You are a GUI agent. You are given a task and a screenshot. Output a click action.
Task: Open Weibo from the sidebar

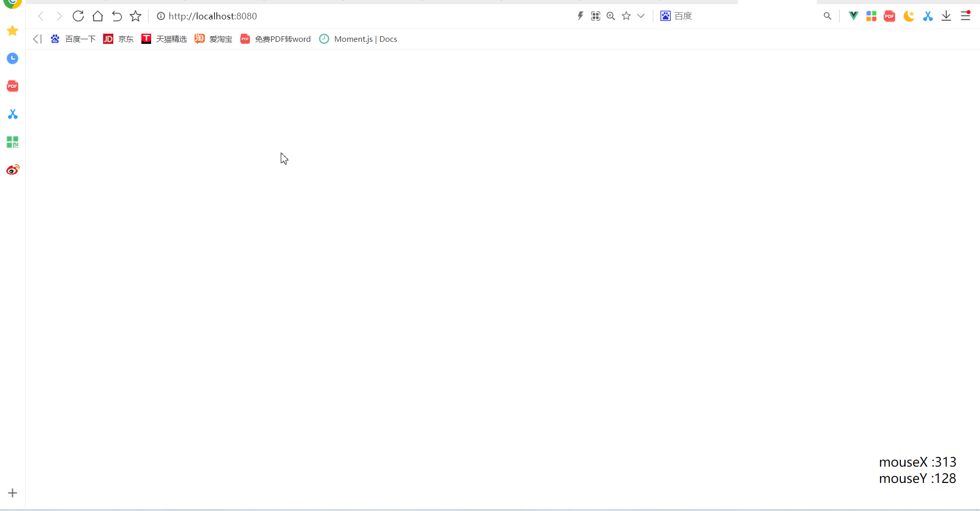(x=13, y=169)
